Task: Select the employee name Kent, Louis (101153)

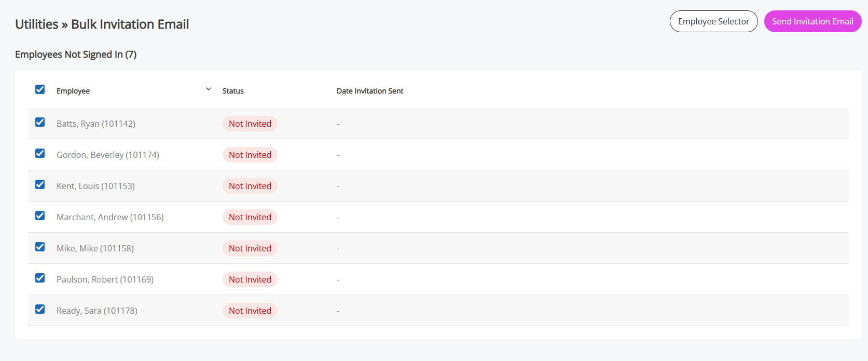Action: click(95, 186)
